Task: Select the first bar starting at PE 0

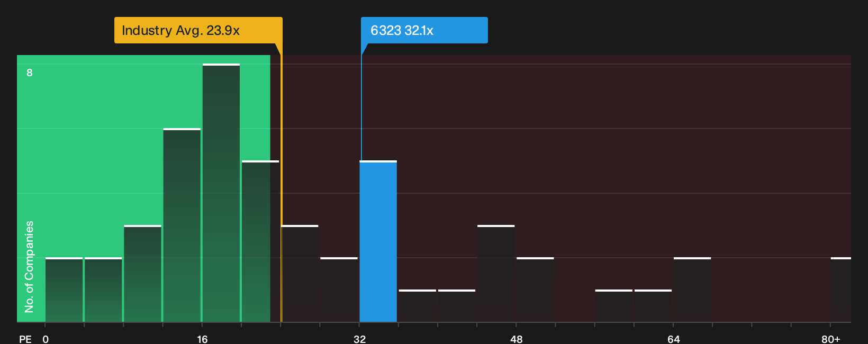Action: tap(64, 290)
